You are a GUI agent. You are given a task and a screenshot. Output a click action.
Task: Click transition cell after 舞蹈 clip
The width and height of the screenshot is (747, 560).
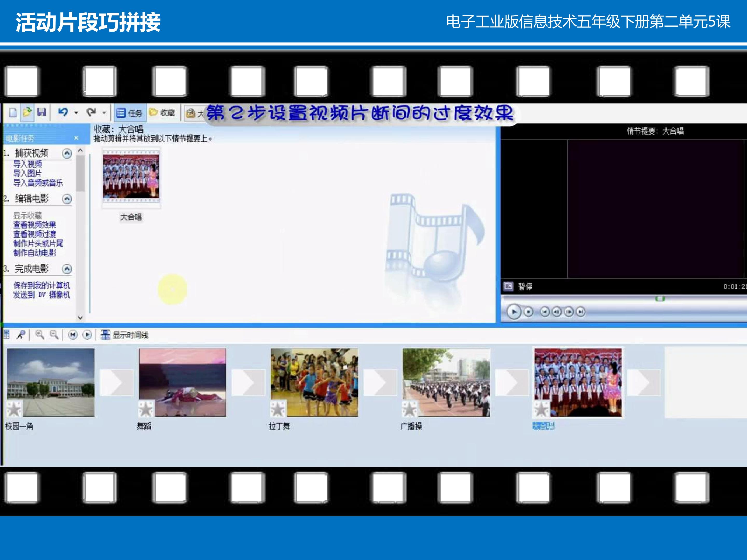(x=248, y=382)
